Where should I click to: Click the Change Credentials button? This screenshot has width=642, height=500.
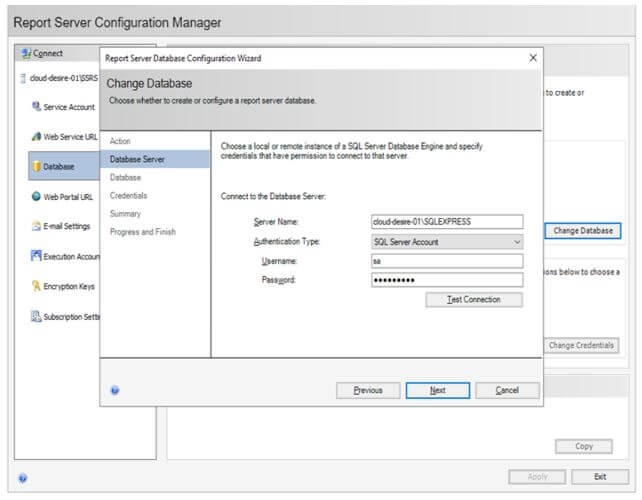point(581,345)
